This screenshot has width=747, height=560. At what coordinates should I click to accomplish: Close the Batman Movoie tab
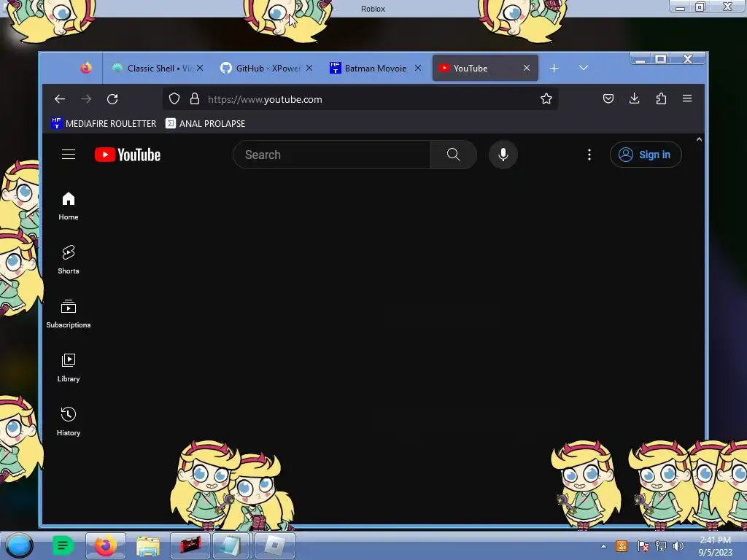[x=418, y=68]
